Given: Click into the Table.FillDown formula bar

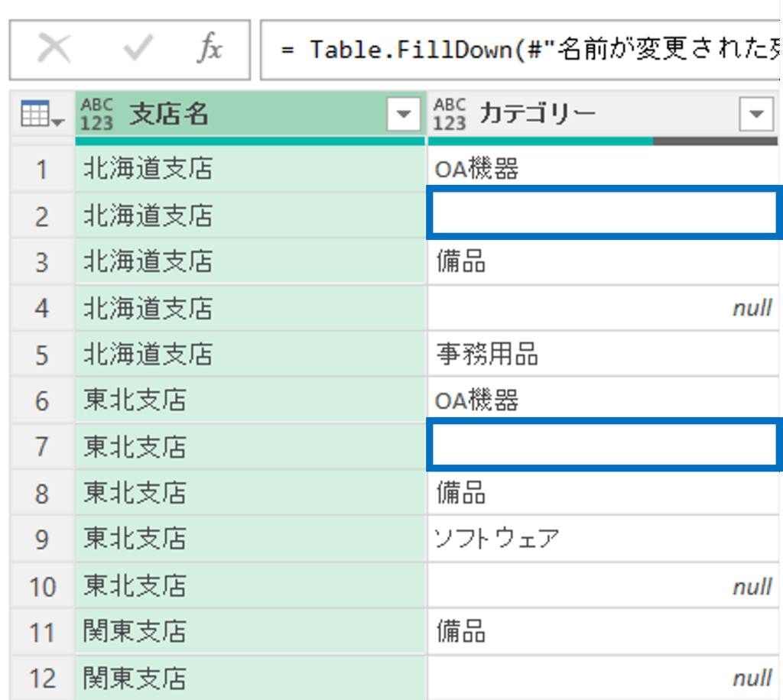Looking at the screenshot, I should point(520,50).
